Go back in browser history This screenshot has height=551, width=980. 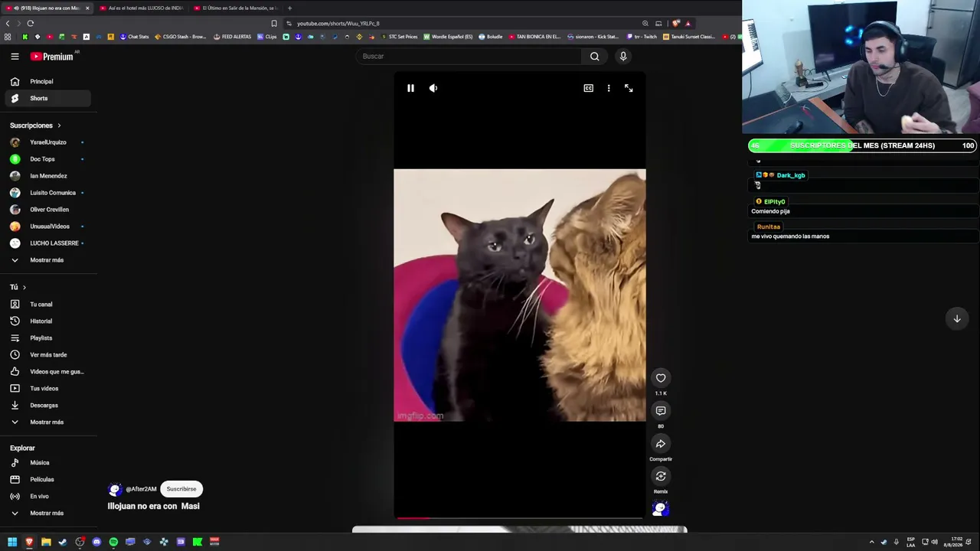(8, 24)
